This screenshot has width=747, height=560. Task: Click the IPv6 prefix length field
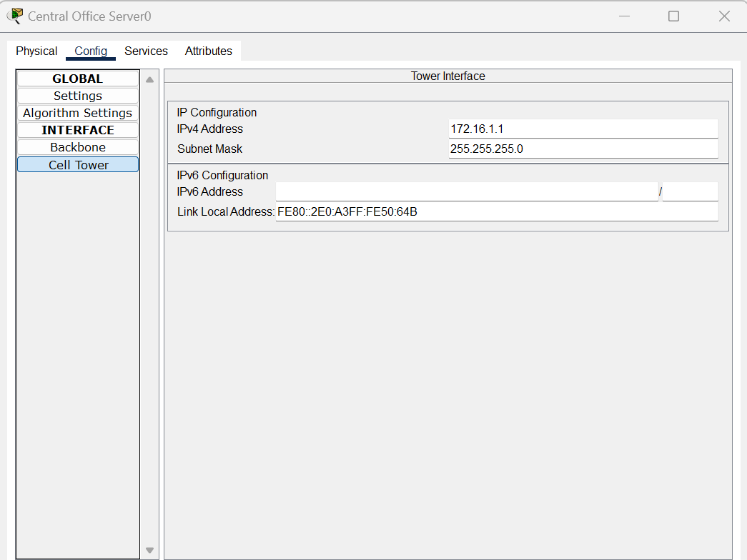coord(691,192)
